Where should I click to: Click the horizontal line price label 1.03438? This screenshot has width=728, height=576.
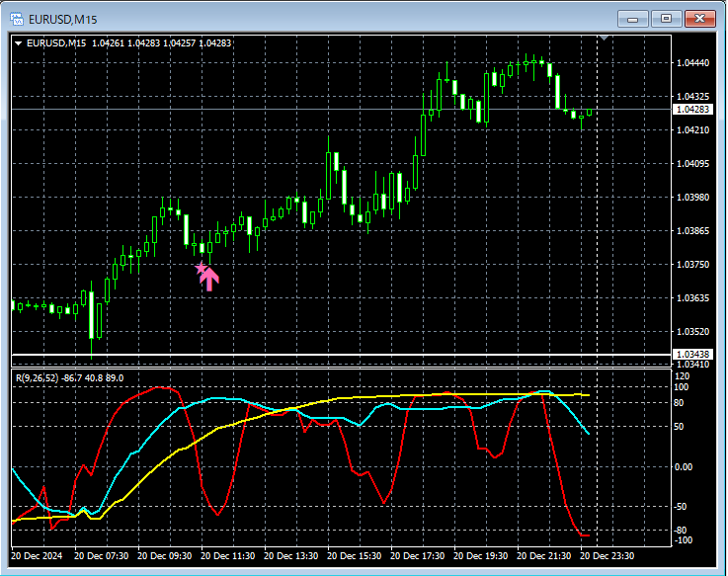point(692,355)
